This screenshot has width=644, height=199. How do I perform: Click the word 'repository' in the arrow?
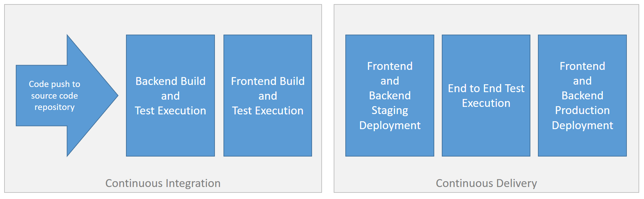click(55, 107)
